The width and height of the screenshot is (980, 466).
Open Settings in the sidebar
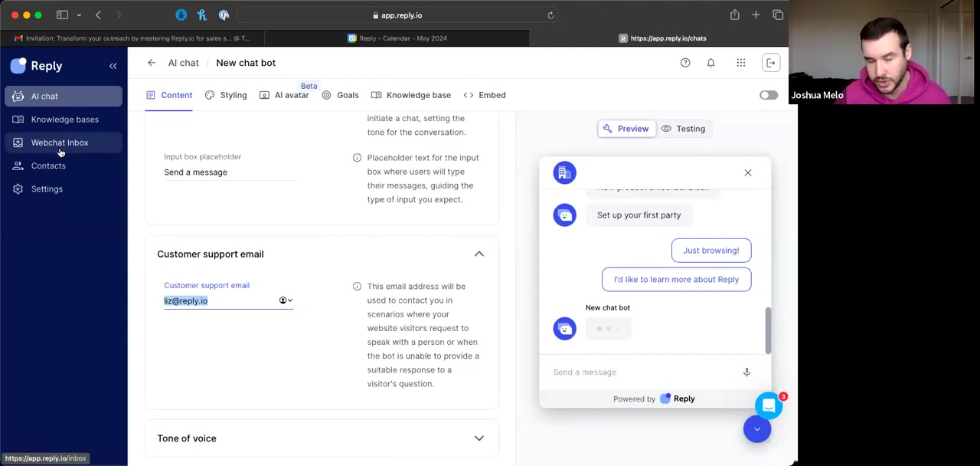click(x=64, y=189)
